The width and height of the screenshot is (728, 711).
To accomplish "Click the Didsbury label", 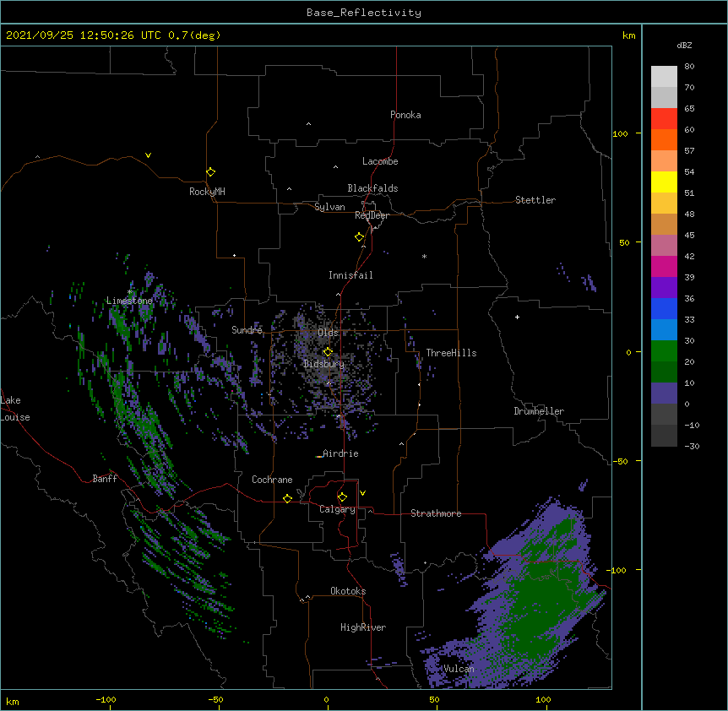I will click(x=323, y=364).
